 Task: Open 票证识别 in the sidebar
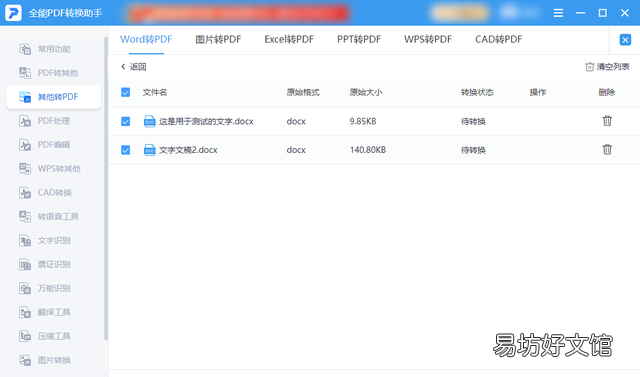click(45, 264)
